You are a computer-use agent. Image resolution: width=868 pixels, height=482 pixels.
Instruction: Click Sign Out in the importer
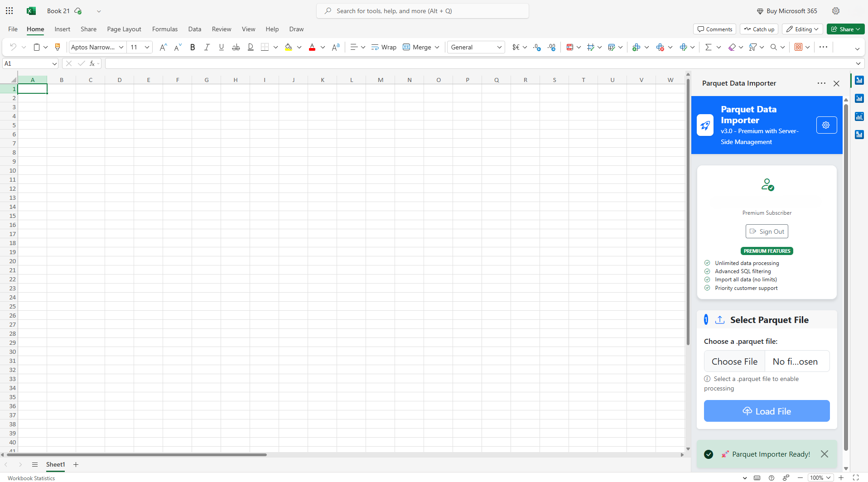(x=767, y=231)
